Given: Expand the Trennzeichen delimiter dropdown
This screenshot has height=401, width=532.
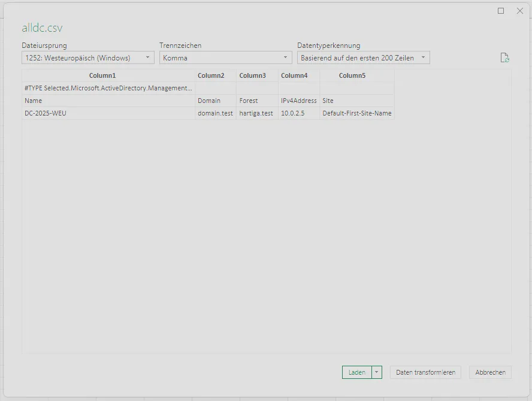Looking at the screenshot, I should [225, 58].
